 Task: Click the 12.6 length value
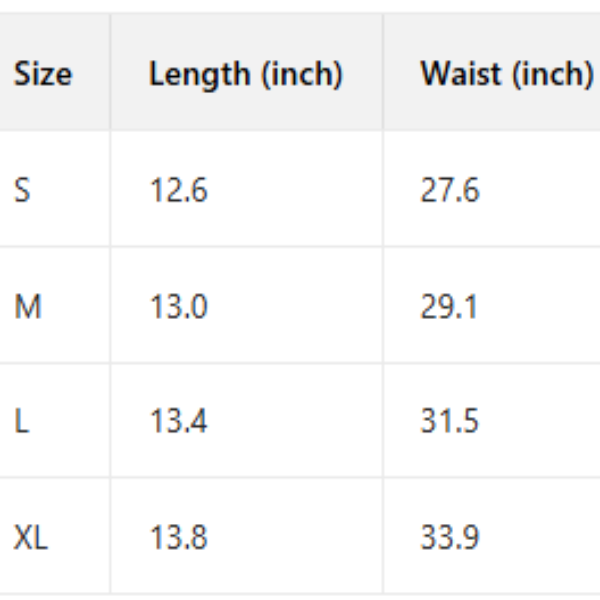179,190
